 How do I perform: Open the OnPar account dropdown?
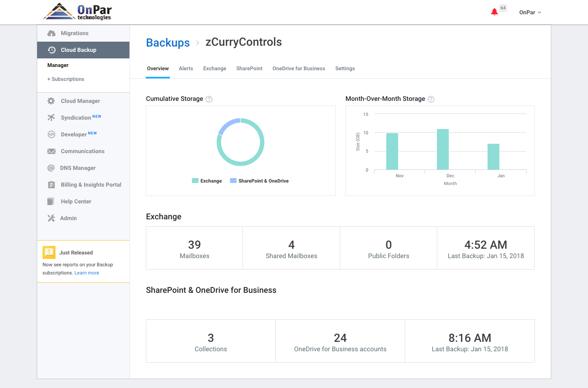[530, 12]
